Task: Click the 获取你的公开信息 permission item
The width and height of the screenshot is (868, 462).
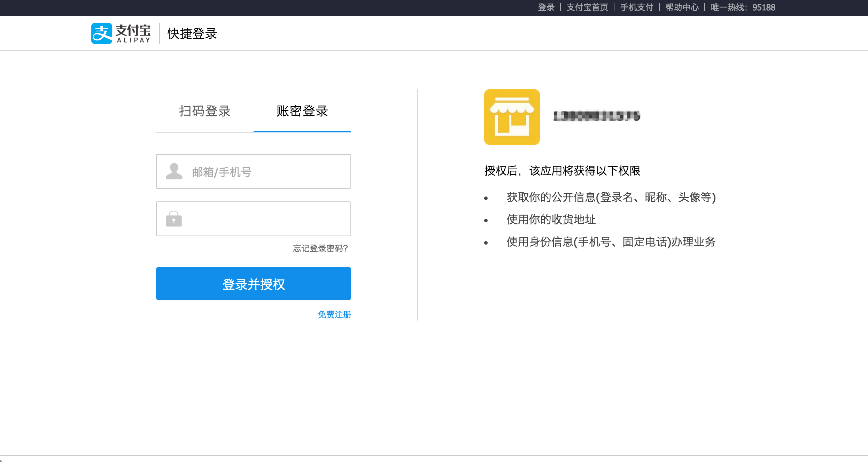Action: 611,197
